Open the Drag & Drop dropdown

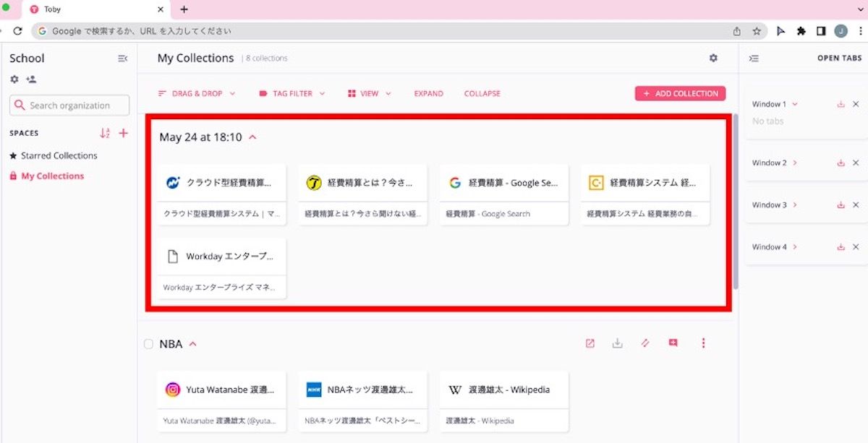197,94
